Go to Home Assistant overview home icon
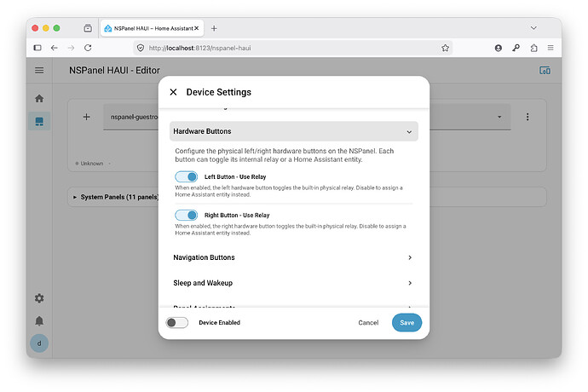 (x=39, y=98)
